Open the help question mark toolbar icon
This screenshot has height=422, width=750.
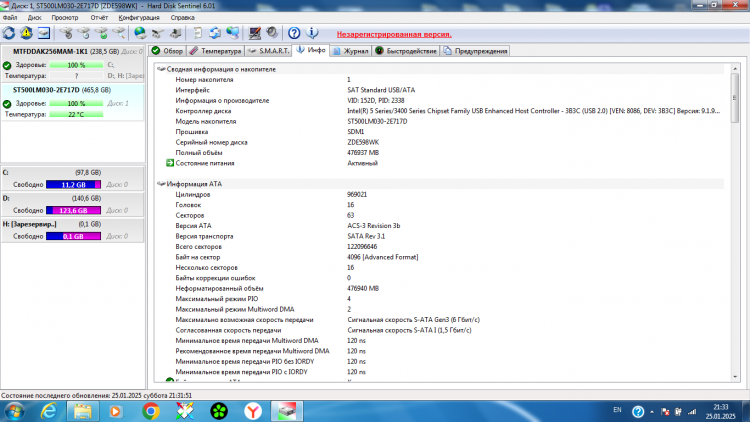294,33
